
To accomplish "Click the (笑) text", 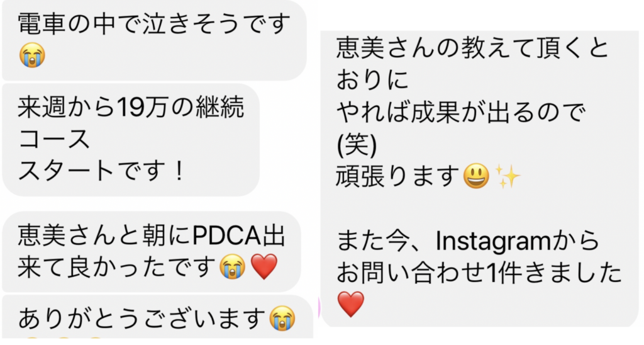I will coord(357,145).
